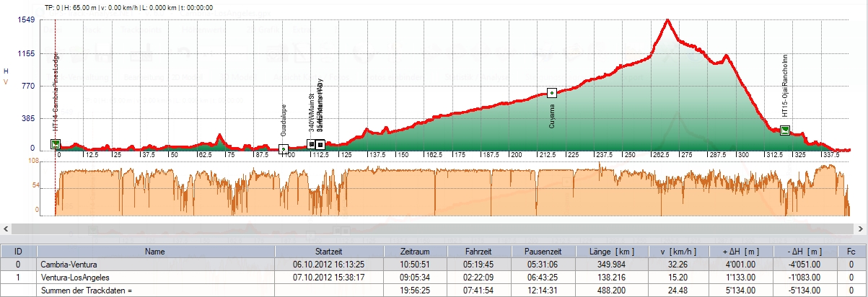Click the orange V speed axis label
The image size is (868, 297).
pos(6,82)
